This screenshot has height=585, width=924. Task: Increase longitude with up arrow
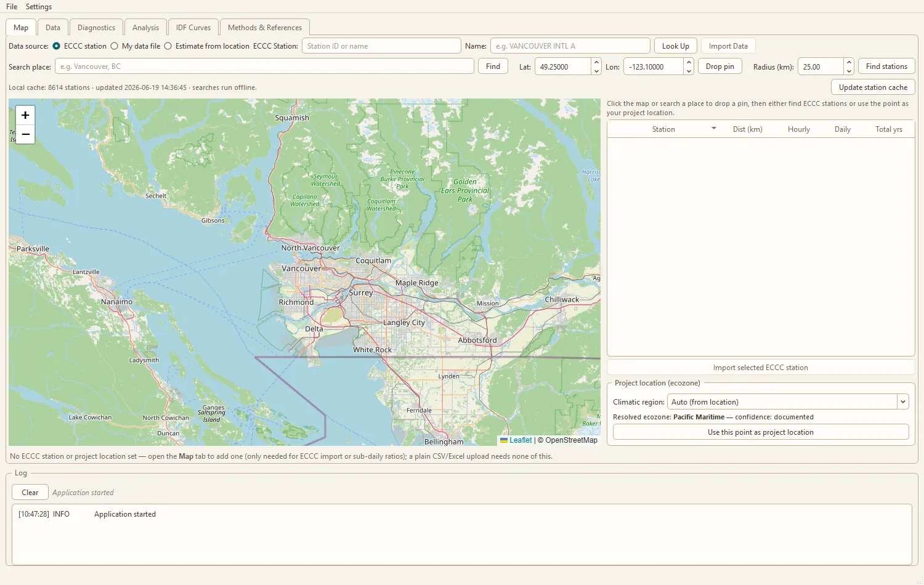tap(689, 62)
